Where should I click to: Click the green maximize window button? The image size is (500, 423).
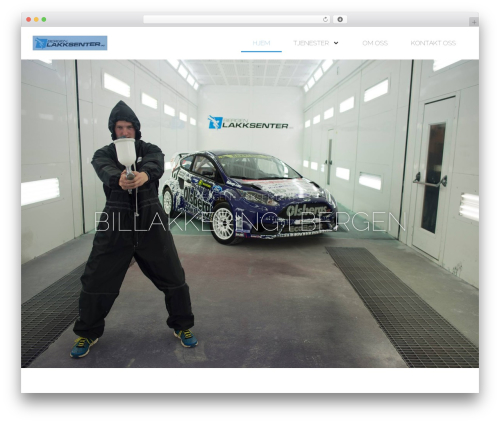point(44,19)
